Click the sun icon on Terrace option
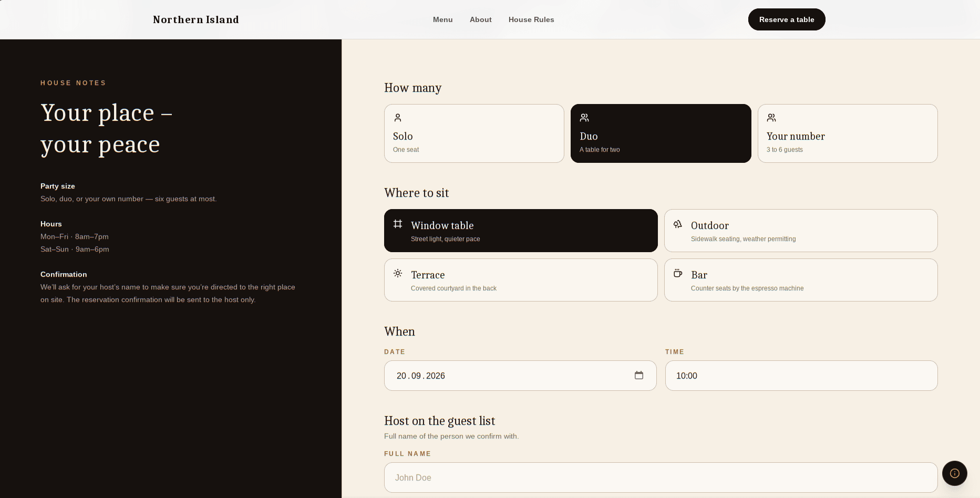980x498 pixels. click(x=398, y=273)
